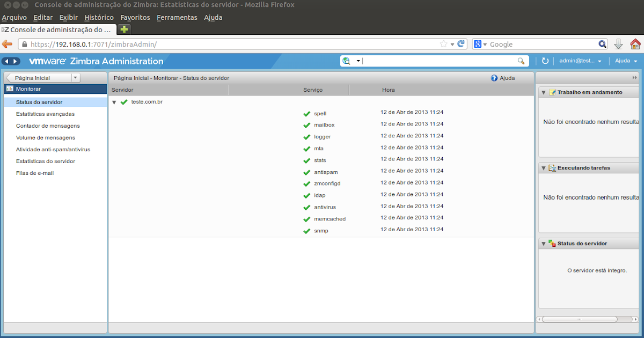Open address bar history dropdown arrow

pos(452,45)
